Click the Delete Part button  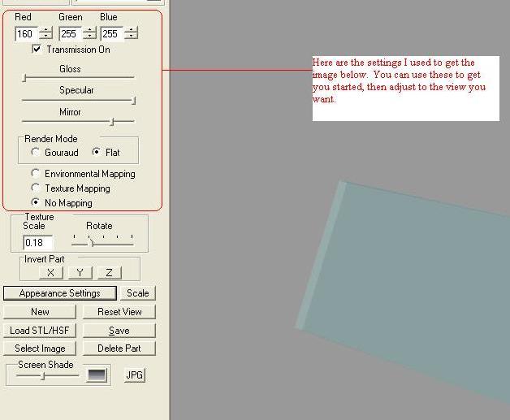119,349
